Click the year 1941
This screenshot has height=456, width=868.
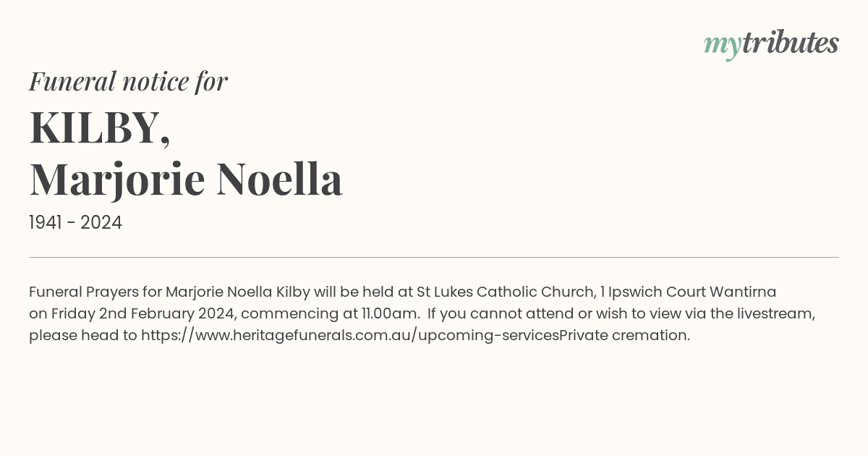tap(46, 223)
